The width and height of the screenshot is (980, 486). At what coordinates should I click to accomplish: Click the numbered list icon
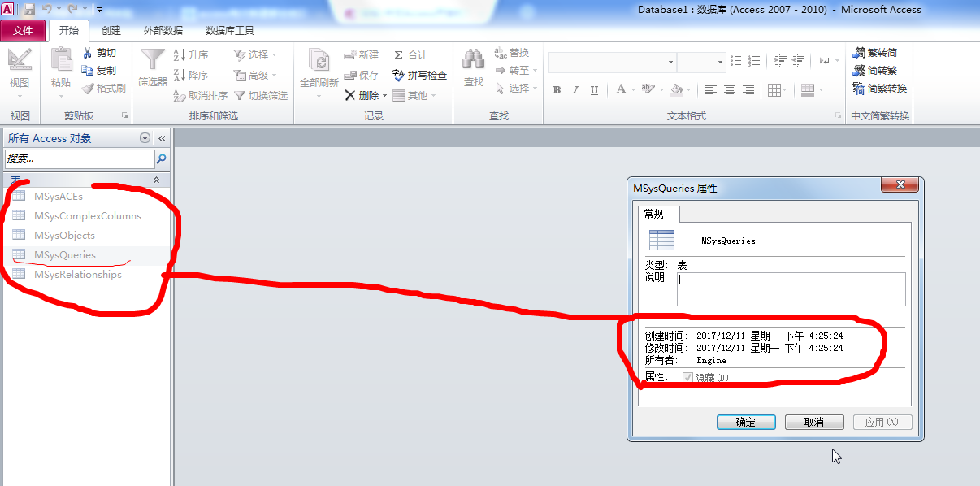pos(754,61)
